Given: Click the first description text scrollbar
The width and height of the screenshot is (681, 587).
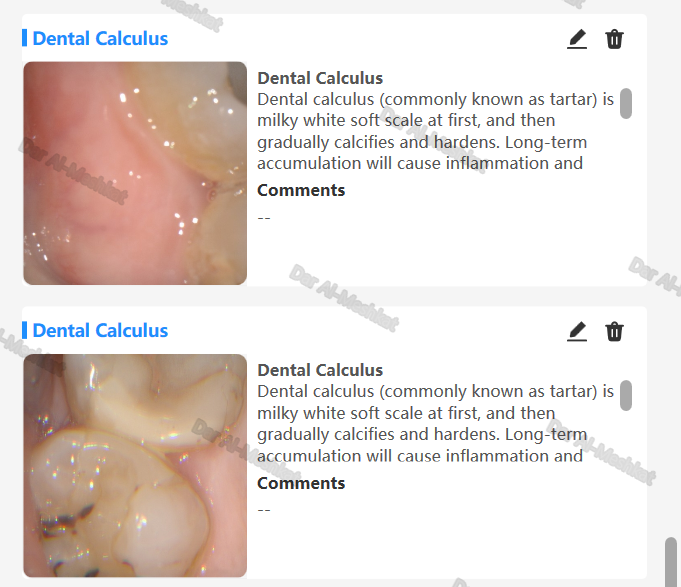Looking at the screenshot, I should (x=625, y=103).
